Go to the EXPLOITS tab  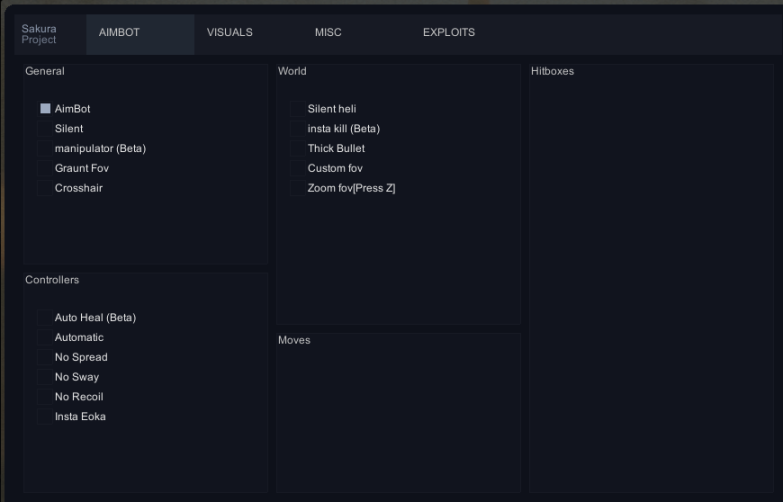click(x=448, y=33)
